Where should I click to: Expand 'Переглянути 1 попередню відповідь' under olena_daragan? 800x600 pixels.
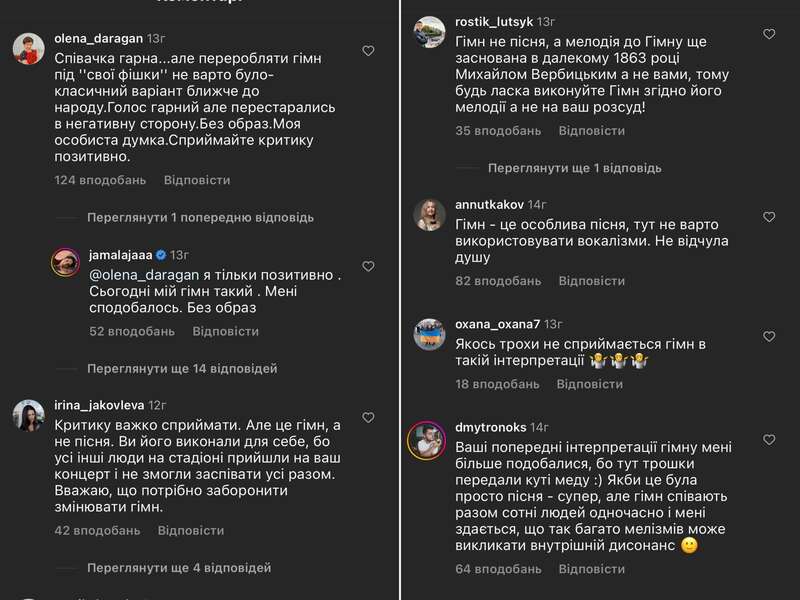tap(200, 217)
